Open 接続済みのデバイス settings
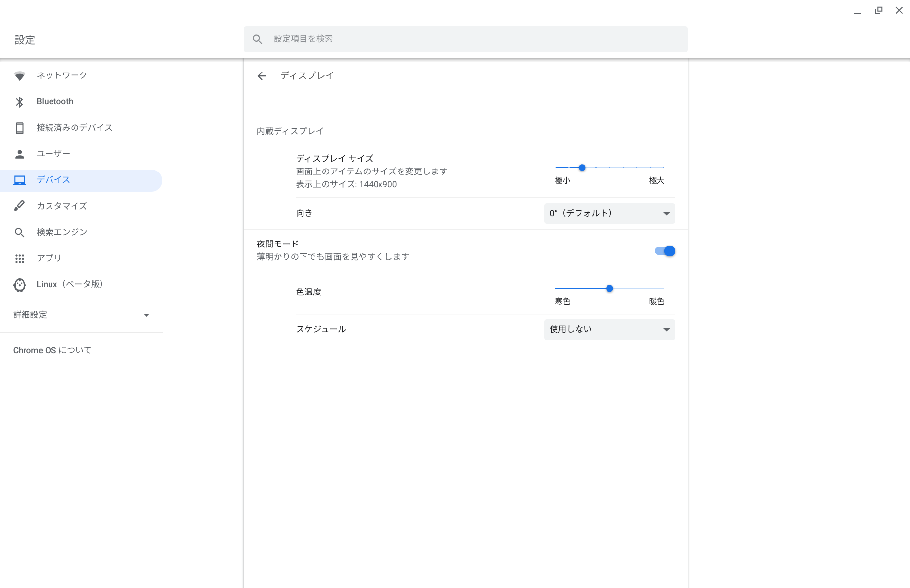The width and height of the screenshot is (910, 588). pyautogui.click(x=81, y=128)
